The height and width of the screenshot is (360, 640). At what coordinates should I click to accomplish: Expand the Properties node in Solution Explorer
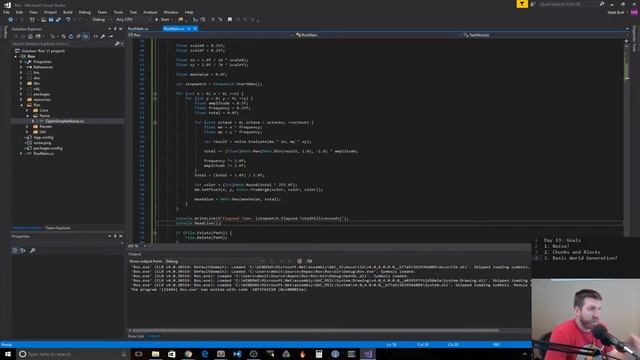pos(21,62)
